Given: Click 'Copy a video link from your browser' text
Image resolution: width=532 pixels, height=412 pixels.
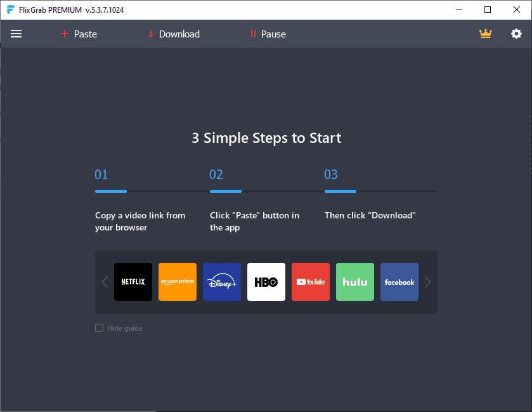Looking at the screenshot, I should tap(140, 222).
